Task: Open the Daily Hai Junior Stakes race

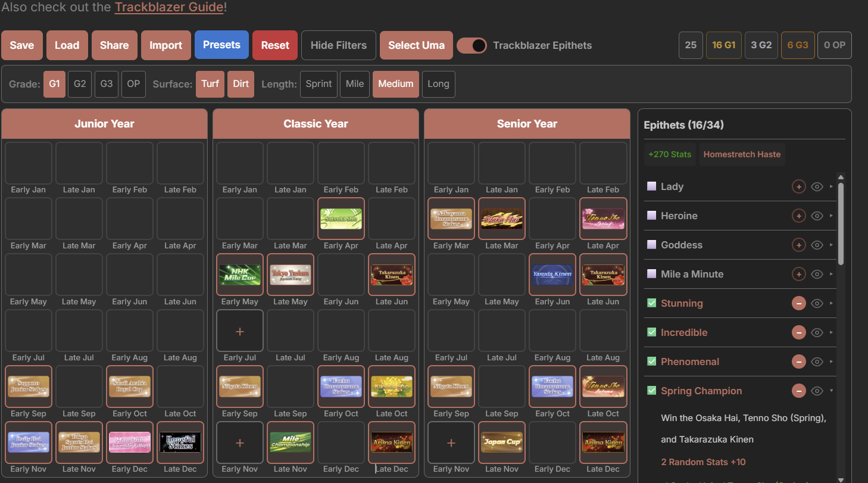Action: click(29, 442)
